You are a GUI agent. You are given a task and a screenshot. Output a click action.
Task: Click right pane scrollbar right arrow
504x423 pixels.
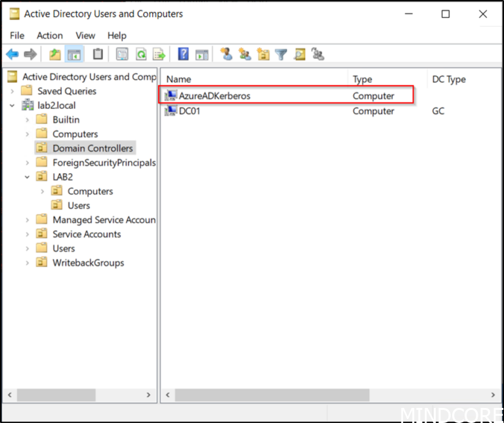pyautogui.click(x=493, y=395)
